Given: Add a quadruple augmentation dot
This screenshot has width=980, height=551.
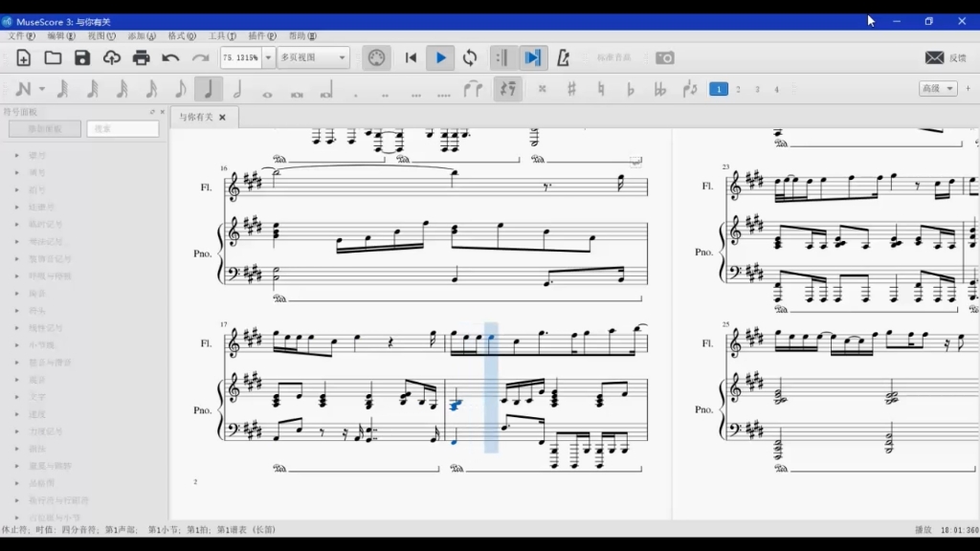Looking at the screenshot, I should [x=444, y=95].
